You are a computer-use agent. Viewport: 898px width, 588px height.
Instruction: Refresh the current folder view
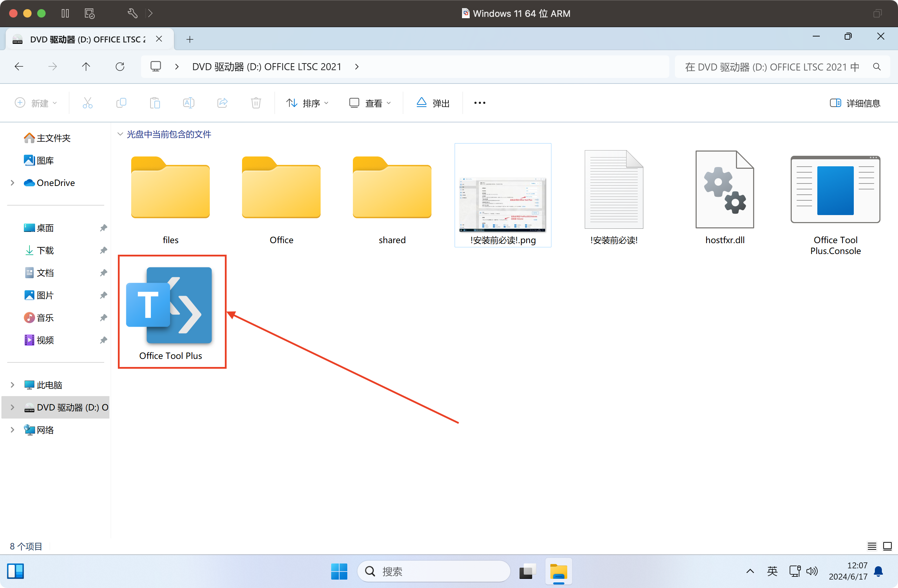point(120,67)
